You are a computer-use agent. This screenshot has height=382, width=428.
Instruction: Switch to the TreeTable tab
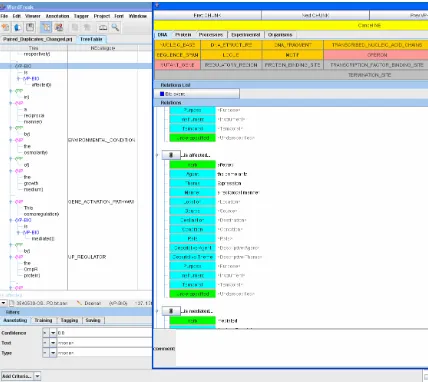tap(91, 39)
